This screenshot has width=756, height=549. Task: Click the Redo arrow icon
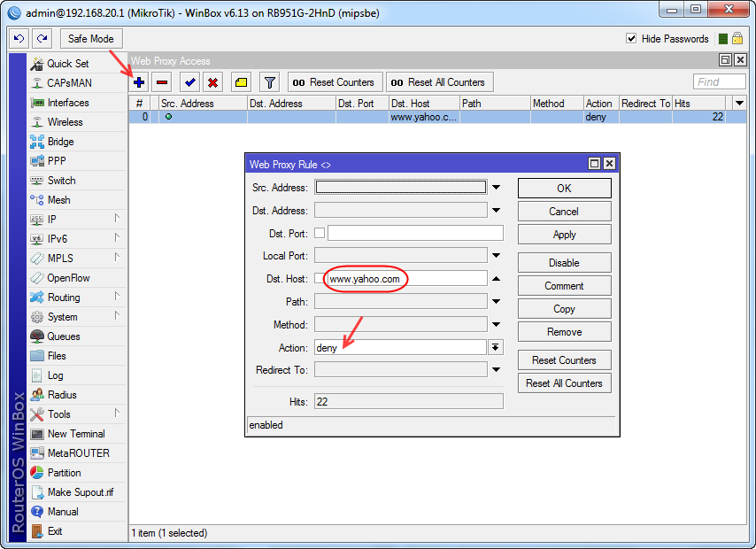point(42,39)
